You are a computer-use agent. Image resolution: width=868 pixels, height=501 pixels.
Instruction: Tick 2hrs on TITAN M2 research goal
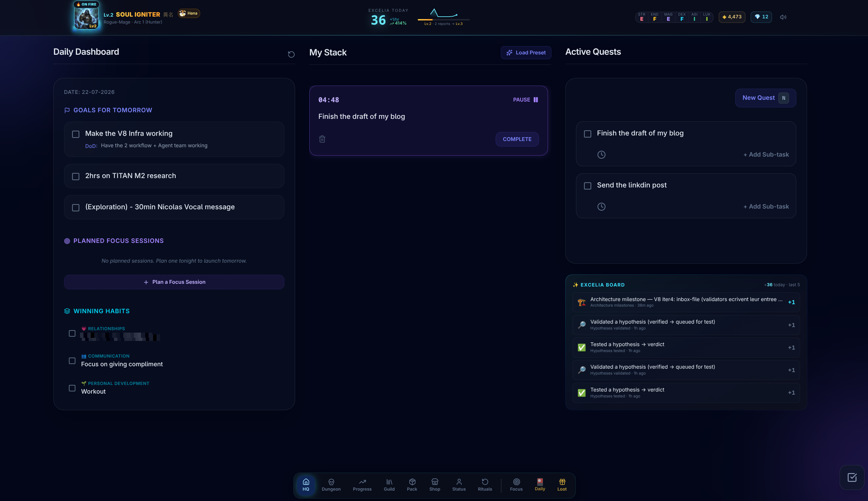click(x=76, y=176)
